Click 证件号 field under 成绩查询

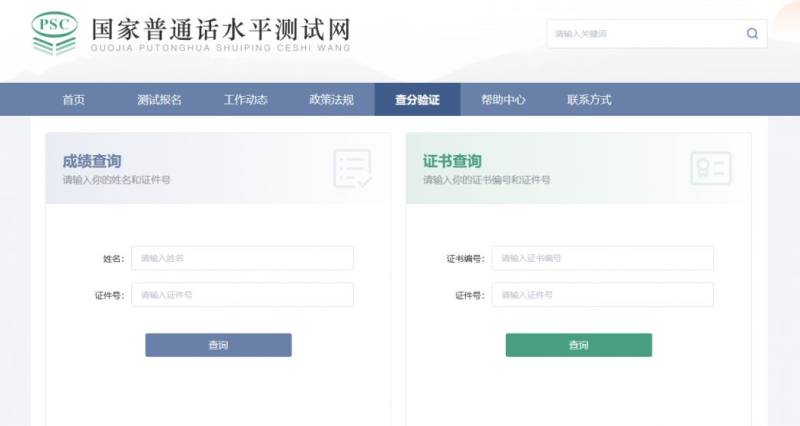coord(242,295)
